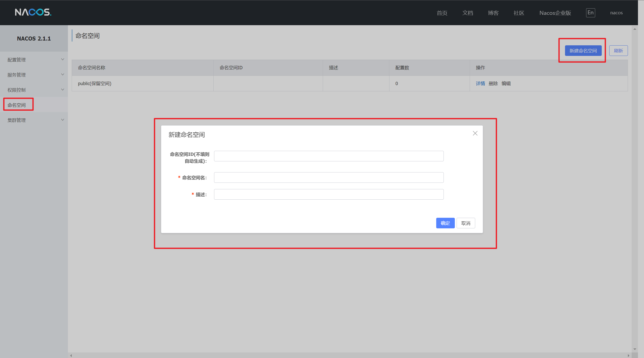Open the Nacos企业版 link
Viewport: 644px width, 358px height.
tap(555, 13)
